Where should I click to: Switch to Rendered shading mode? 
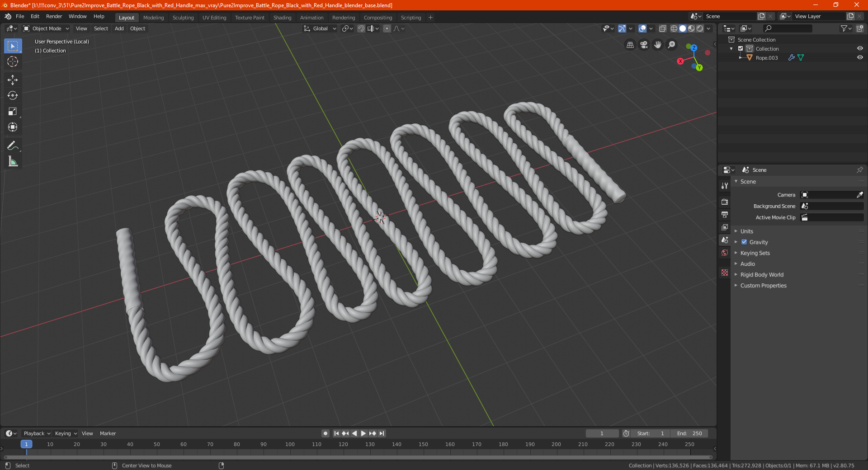pyautogui.click(x=700, y=28)
